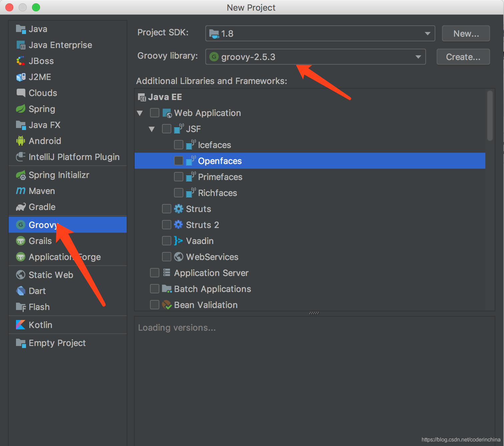This screenshot has width=504, height=446.
Task: Select the Grails framework icon
Action: pyautogui.click(x=20, y=241)
